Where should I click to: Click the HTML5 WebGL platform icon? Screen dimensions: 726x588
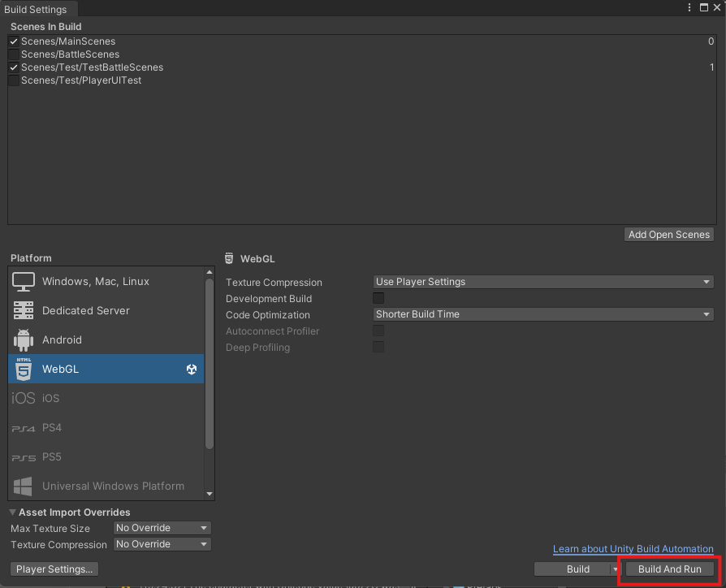[24, 369]
